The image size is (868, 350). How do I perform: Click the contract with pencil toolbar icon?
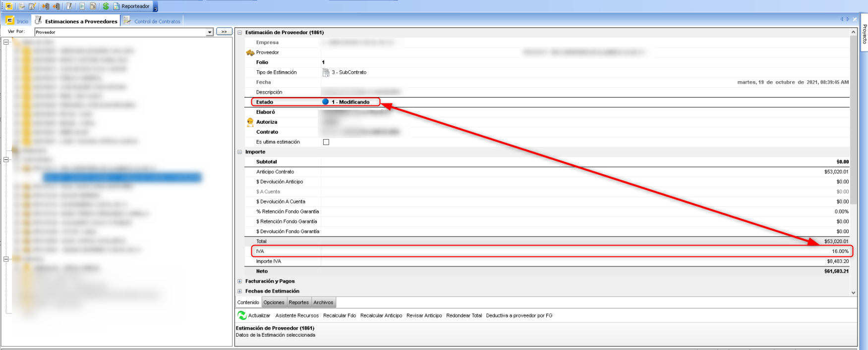coord(32,6)
